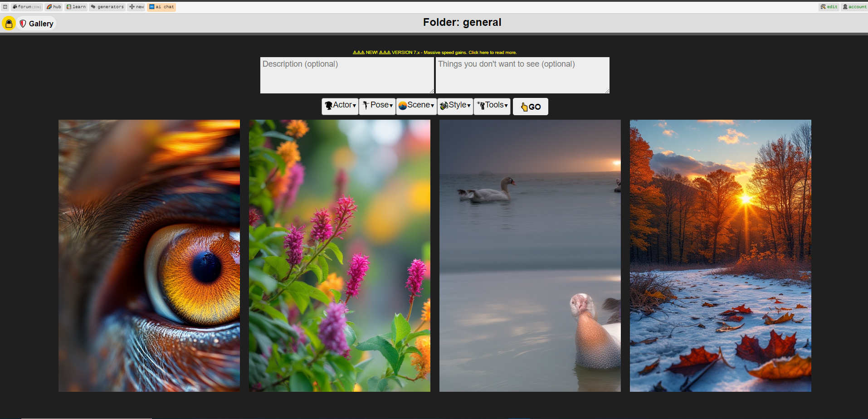Open the version 7.x announcement link
Screen dimensions: 868x419
(x=434, y=53)
